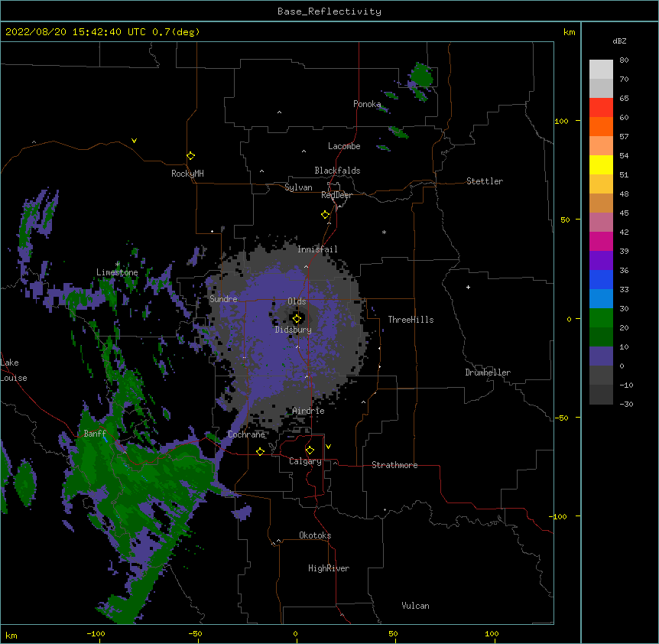Click the ThreeHills city label

411,320
